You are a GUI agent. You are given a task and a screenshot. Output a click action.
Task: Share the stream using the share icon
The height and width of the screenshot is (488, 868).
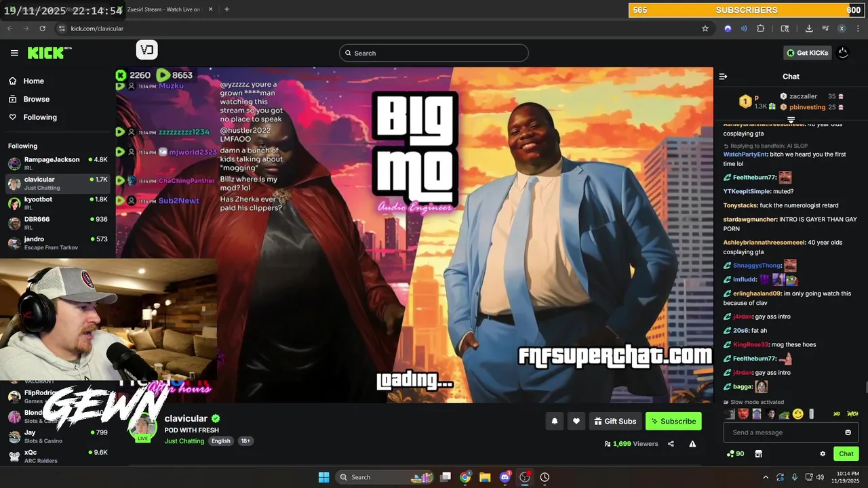click(671, 444)
